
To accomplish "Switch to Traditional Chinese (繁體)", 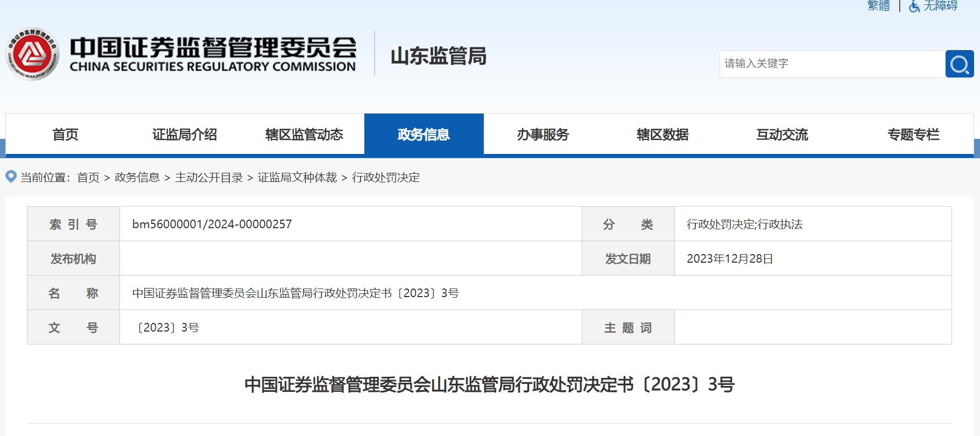I will click(x=879, y=6).
